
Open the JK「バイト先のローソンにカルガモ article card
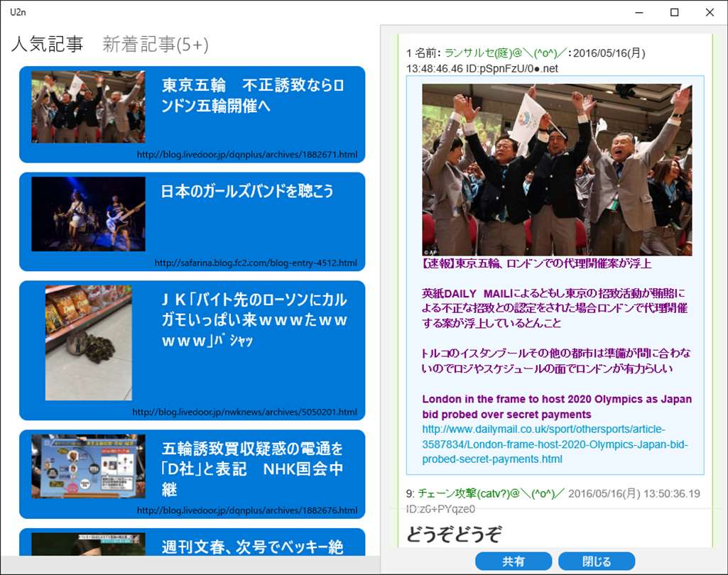coord(192,351)
